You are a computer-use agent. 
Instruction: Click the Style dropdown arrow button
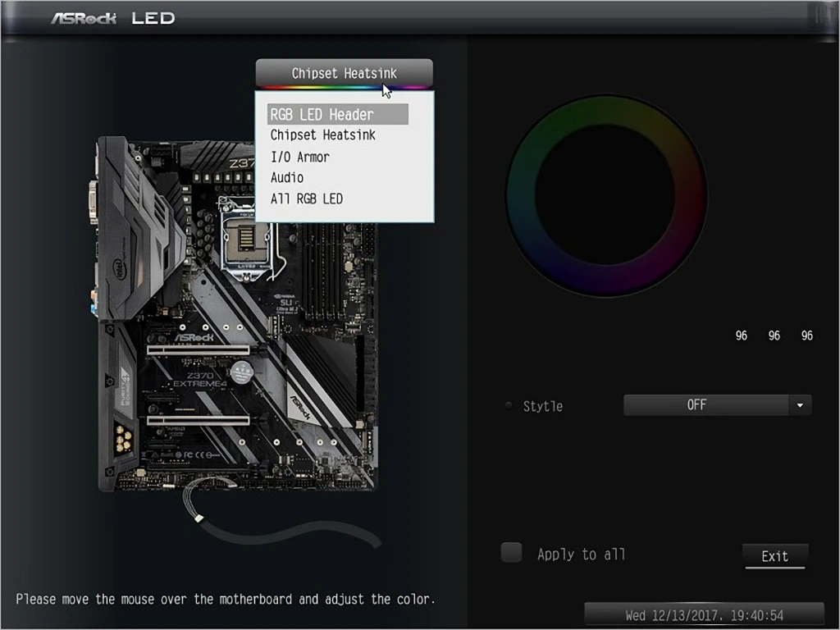coord(800,405)
